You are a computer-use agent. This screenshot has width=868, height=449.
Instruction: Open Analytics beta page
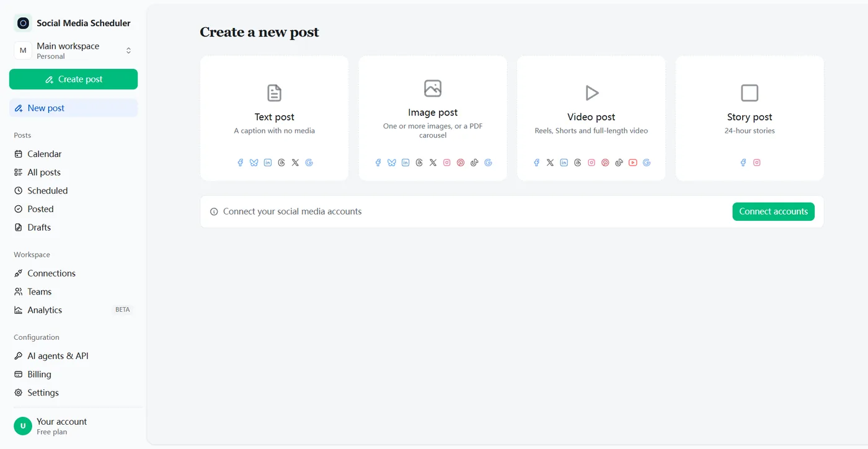pos(73,310)
